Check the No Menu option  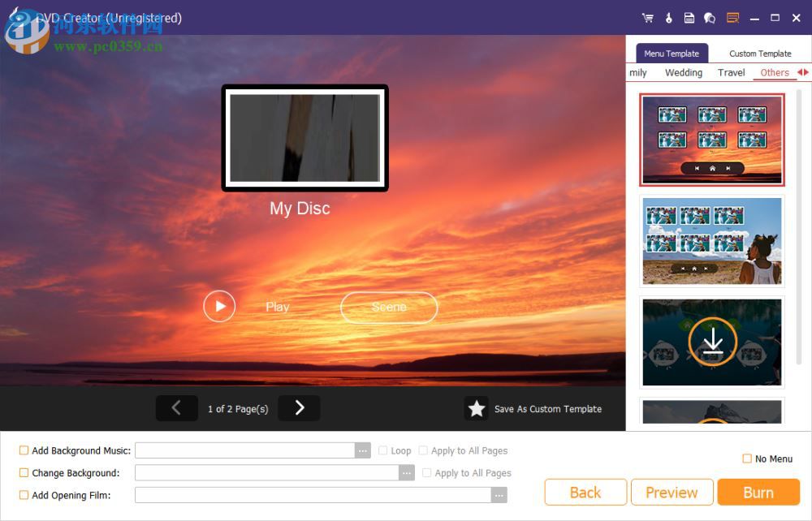coord(746,459)
